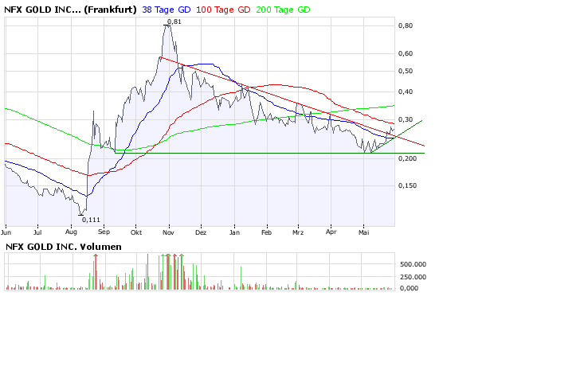This screenshot has width=588, height=378.
Task: Click the Mai label on the time axis
Action: pyautogui.click(x=365, y=233)
